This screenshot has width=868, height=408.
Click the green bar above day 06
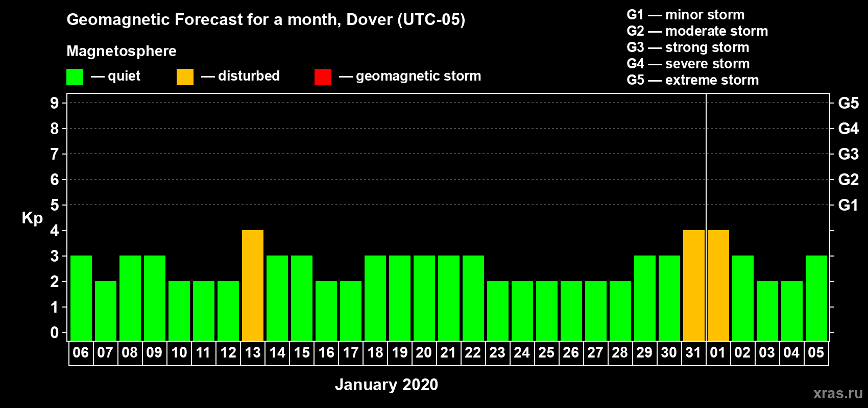click(81, 298)
